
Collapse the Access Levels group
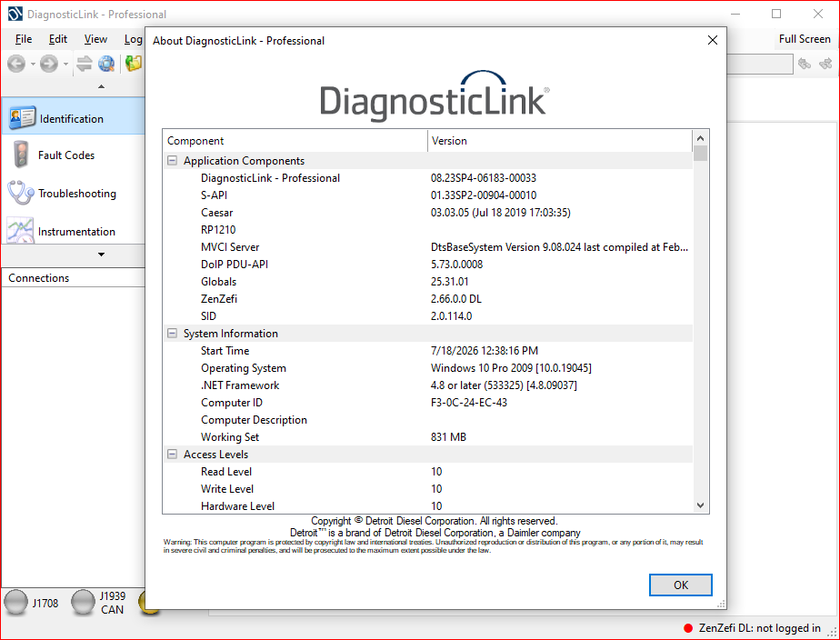(172, 455)
